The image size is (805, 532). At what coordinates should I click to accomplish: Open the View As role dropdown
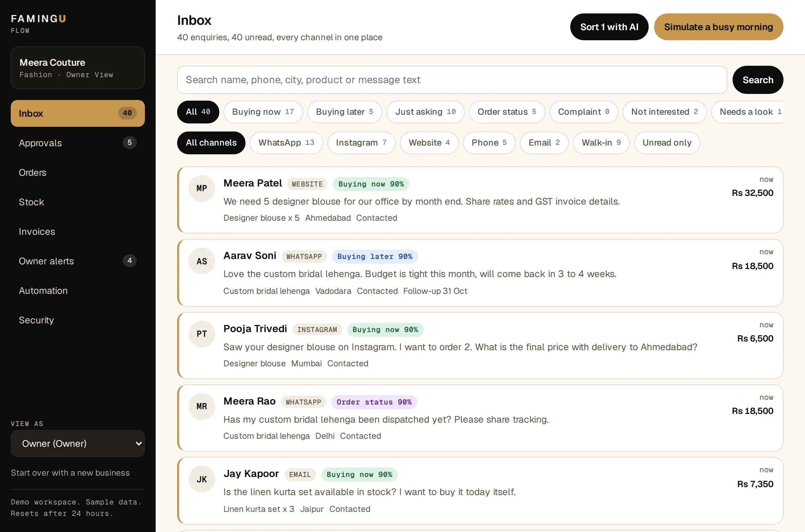pos(78,443)
